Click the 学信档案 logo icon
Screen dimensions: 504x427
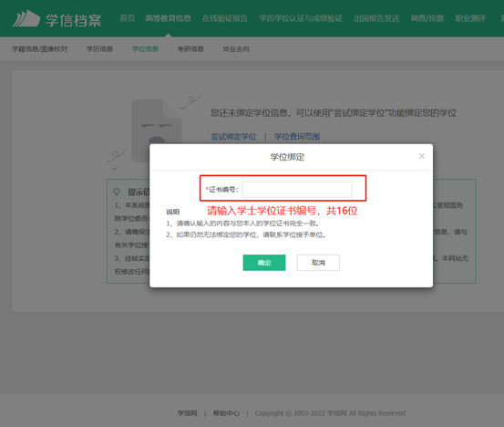pyautogui.click(x=26, y=19)
